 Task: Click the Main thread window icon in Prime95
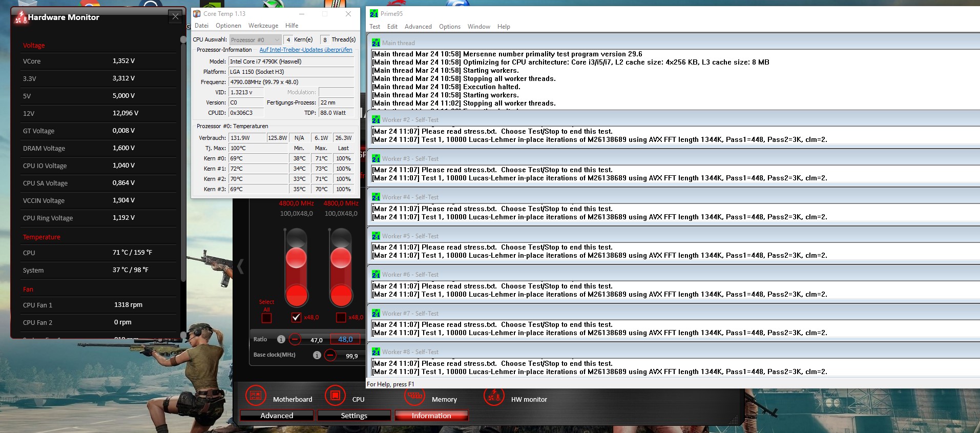376,43
